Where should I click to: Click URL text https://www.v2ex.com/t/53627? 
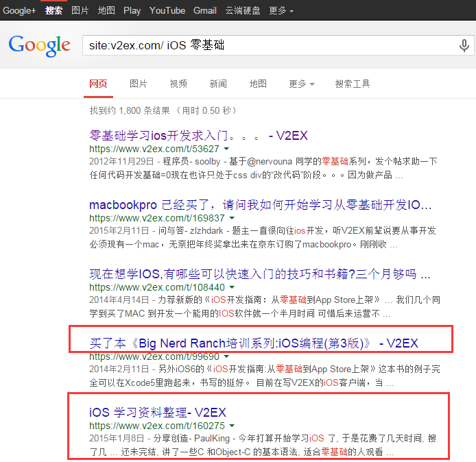(154, 149)
